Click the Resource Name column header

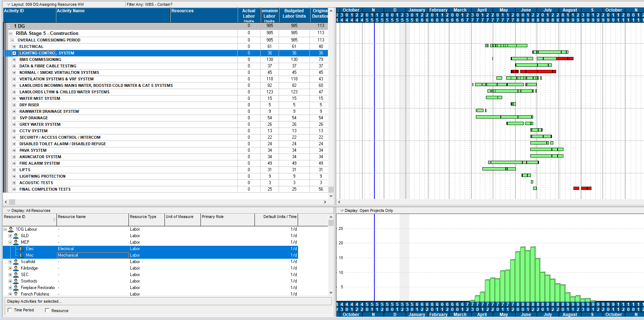[x=93, y=220]
